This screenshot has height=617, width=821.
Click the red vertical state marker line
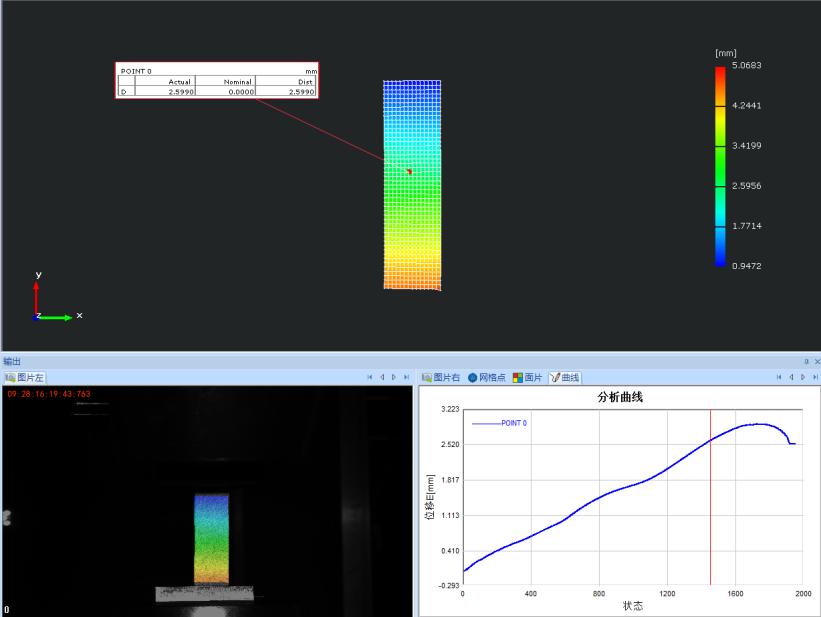pyautogui.click(x=710, y=500)
